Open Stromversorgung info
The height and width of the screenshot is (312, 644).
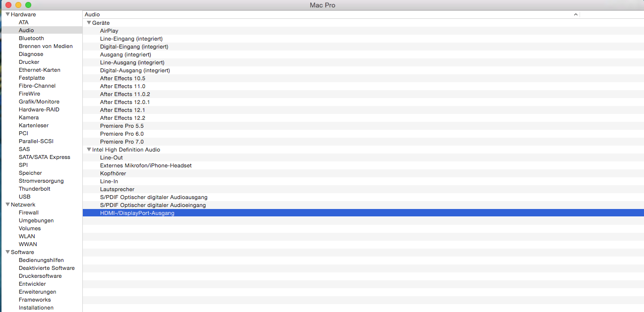tap(41, 181)
